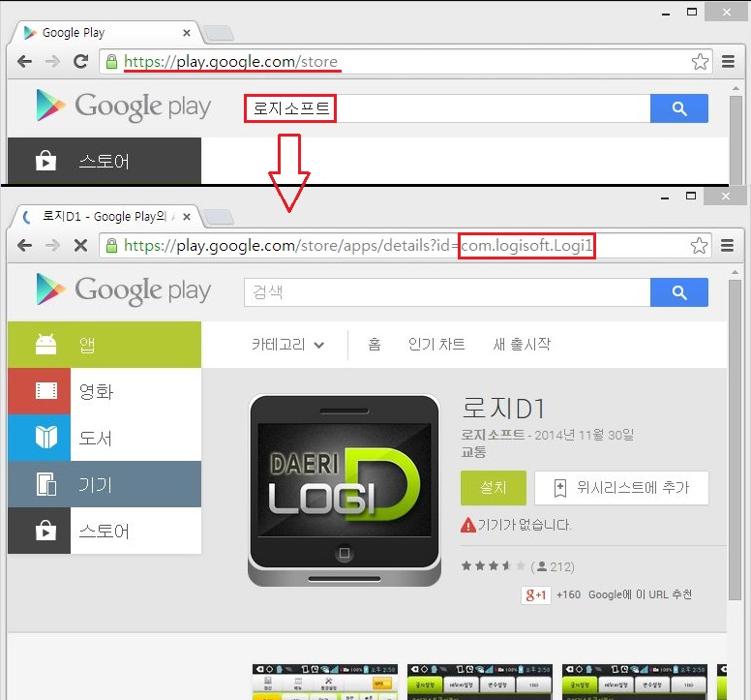
Task: Open first app screenshot thumbnail
Action: (325, 682)
